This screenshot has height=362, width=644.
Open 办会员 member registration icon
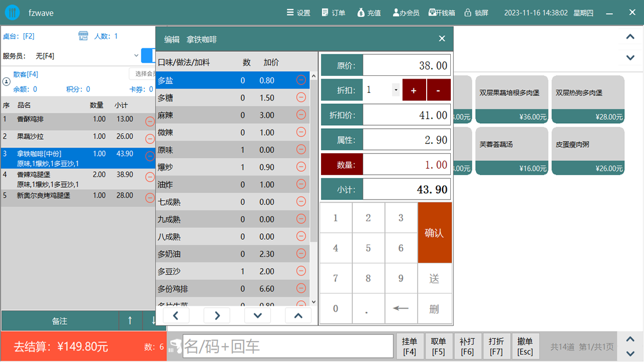pos(396,13)
